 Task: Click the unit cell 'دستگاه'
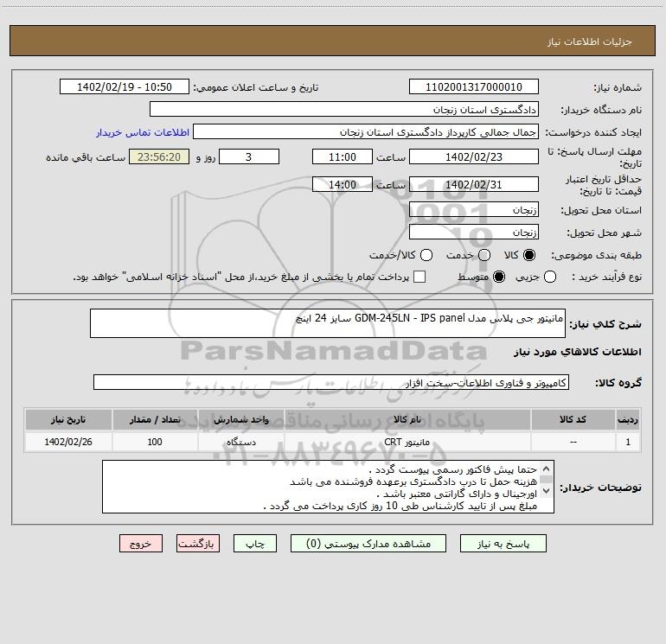[x=240, y=442]
